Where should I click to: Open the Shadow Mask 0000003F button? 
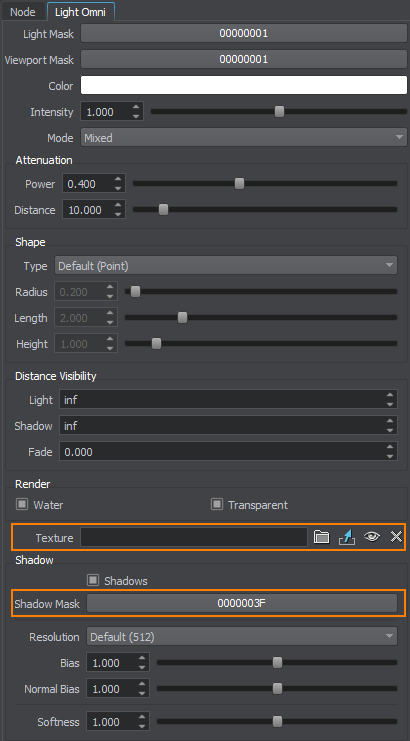pyautogui.click(x=242, y=603)
